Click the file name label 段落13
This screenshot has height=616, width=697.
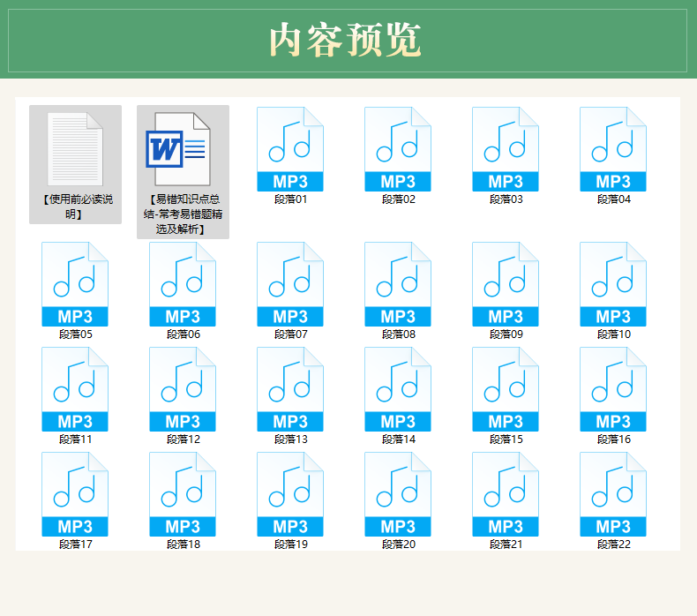point(291,439)
